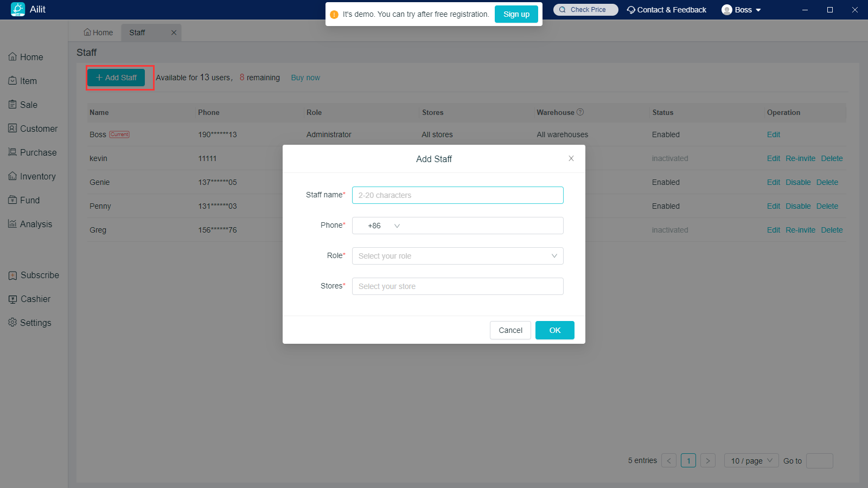The width and height of the screenshot is (868, 488).
Task: Click the Cancel button
Action: click(510, 330)
